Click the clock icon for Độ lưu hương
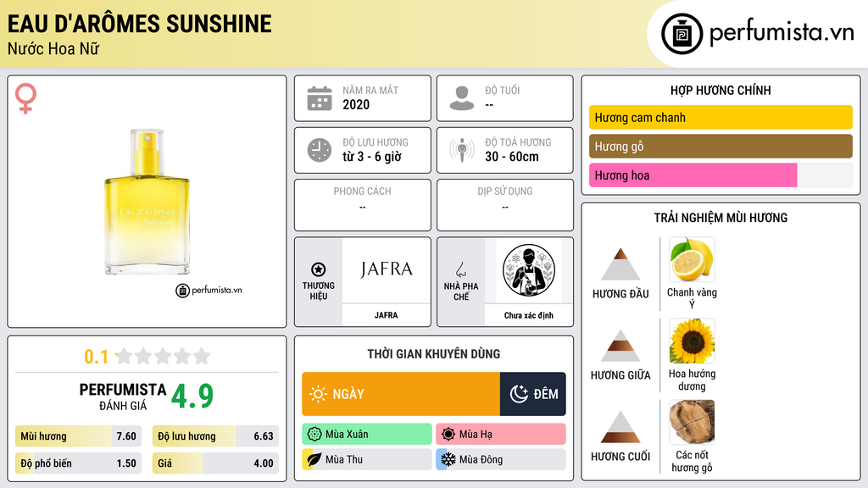The width and height of the screenshot is (868, 488). pos(320,150)
